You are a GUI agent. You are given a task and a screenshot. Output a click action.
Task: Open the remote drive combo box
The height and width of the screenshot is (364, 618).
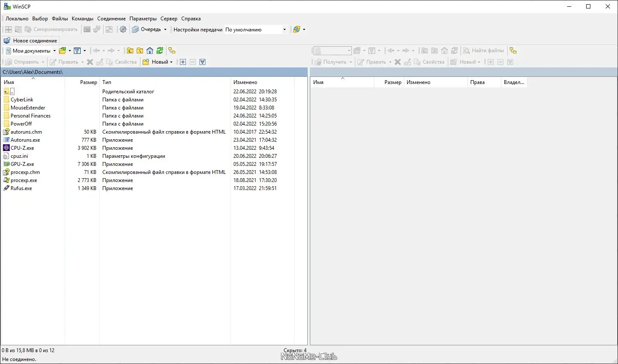tap(333, 50)
